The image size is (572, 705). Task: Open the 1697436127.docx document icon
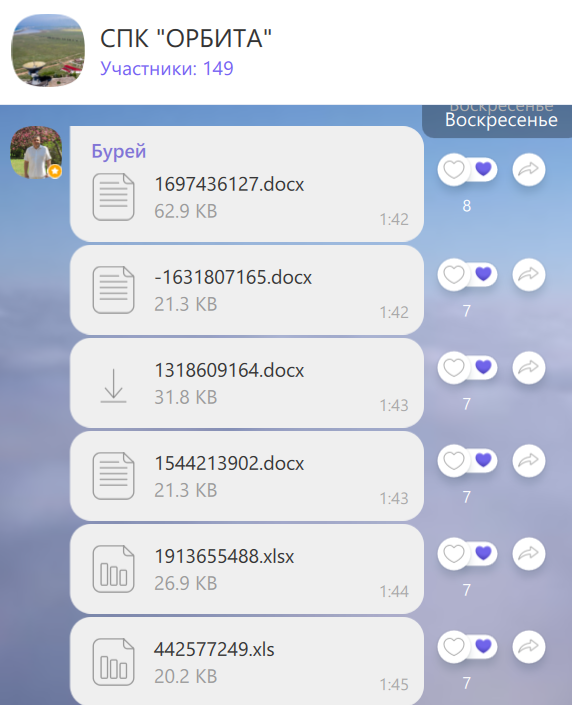point(113,197)
